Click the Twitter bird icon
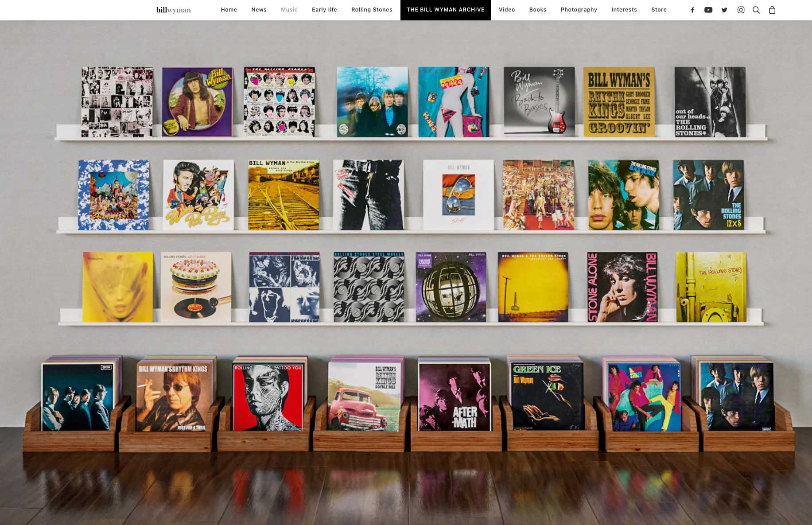 (x=724, y=10)
